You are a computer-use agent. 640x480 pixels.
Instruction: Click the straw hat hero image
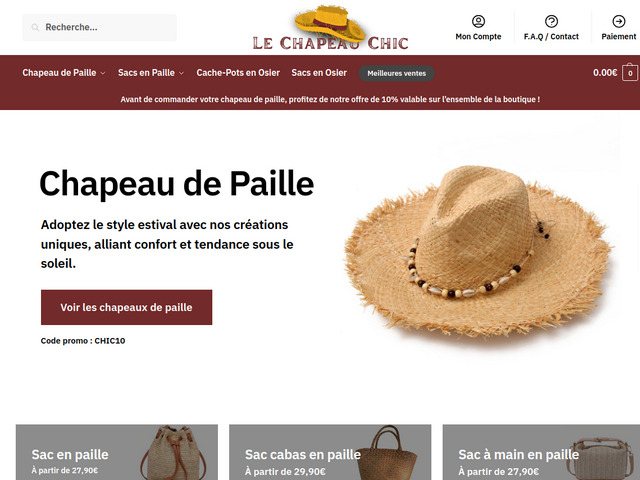click(x=478, y=251)
